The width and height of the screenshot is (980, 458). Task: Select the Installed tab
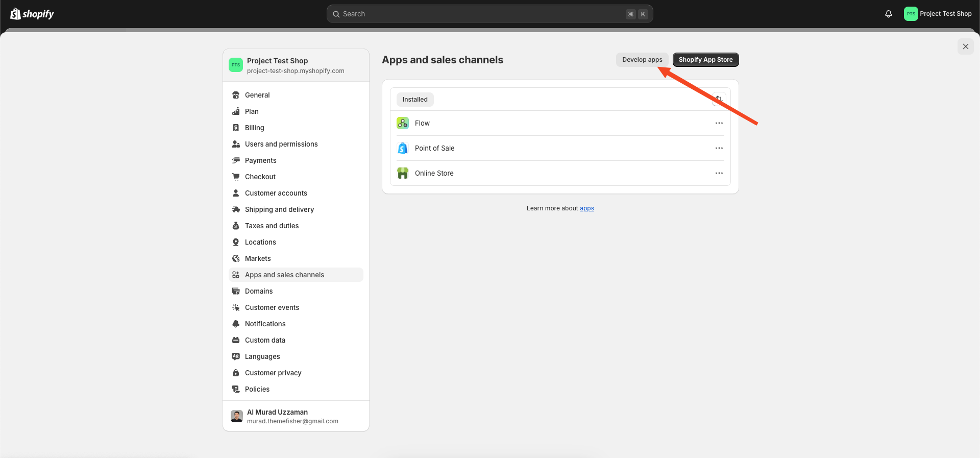pyautogui.click(x=415, y=100)
